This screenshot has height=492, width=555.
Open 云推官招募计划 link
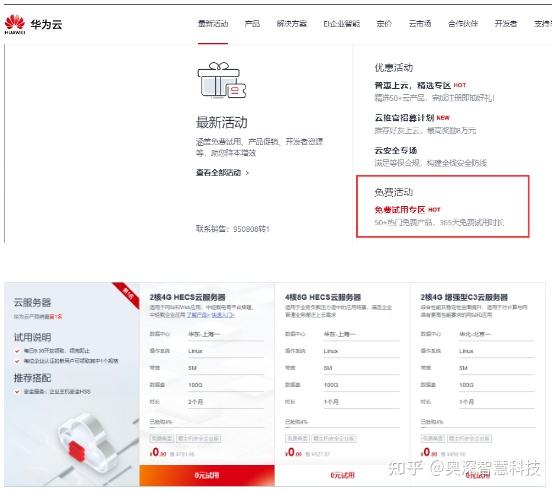coord(404,118)
